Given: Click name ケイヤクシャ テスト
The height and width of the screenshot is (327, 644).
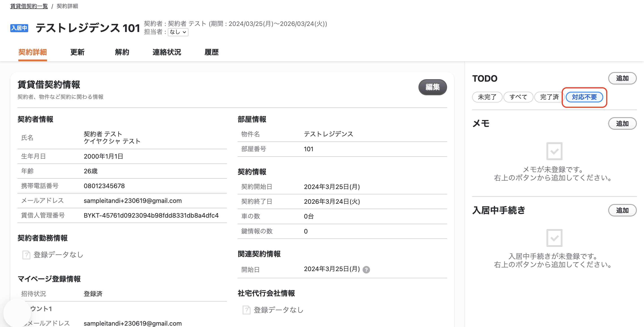Looking at the screenshot, I should coord(112,141).
